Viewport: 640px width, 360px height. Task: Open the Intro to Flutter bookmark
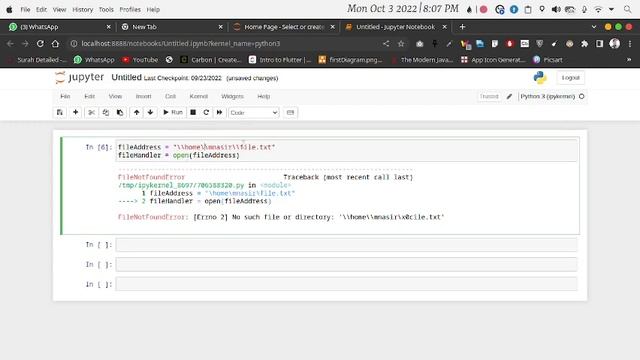tap(280, 60)
